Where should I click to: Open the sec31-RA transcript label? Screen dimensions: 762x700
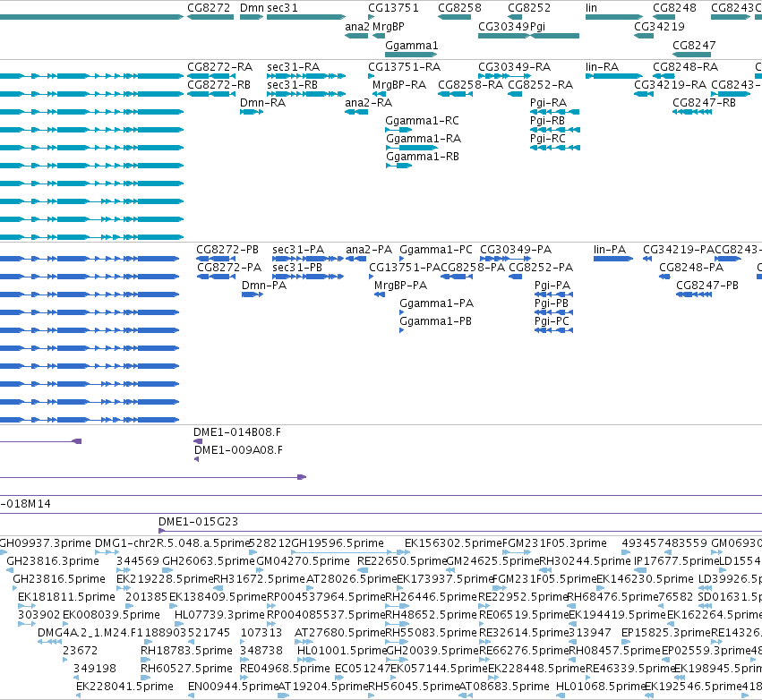(293, 67)
